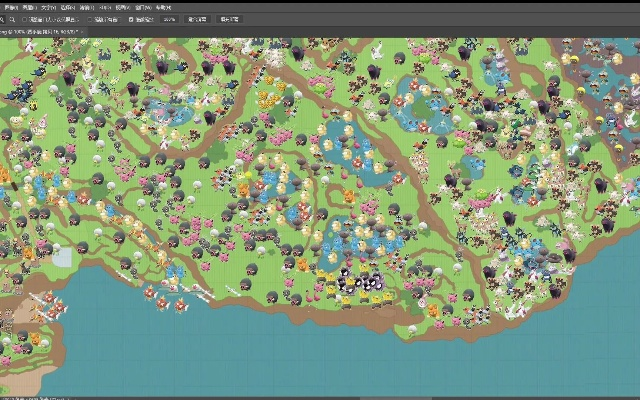Screen dimensions: 640x400
Task: Click the Fill Screen button
Action: (229, 18)
